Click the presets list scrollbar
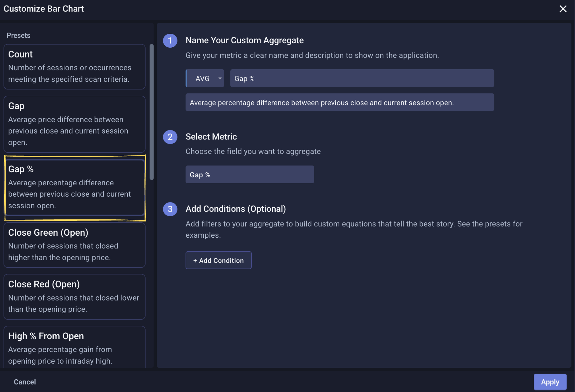Viewport: 575px width, 392px height. (x=152, y=113)
